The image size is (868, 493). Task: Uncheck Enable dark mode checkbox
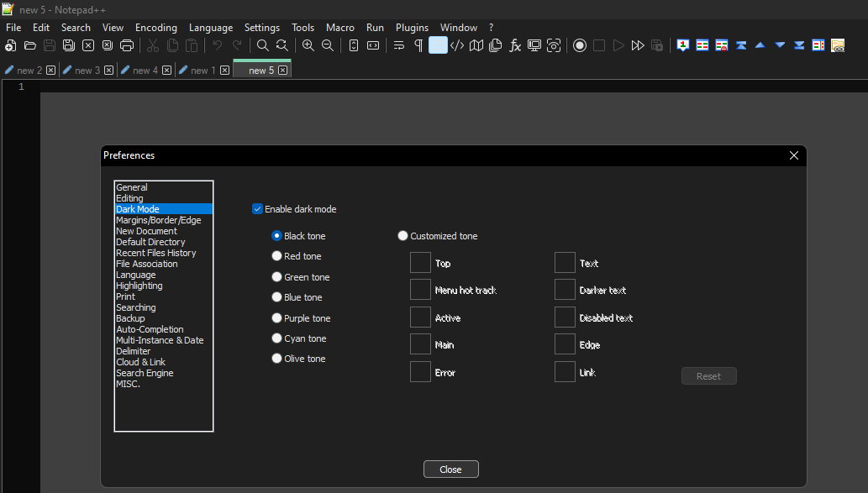click(x=257, y=209)
